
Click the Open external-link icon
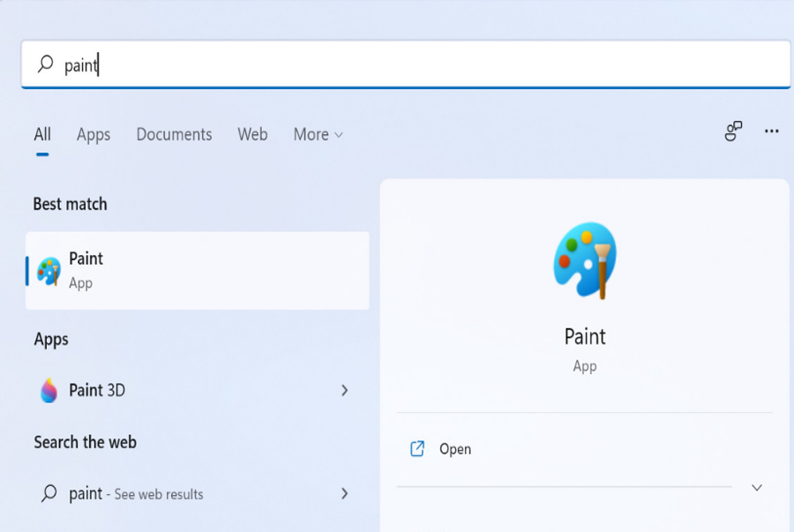coord(417,449)
